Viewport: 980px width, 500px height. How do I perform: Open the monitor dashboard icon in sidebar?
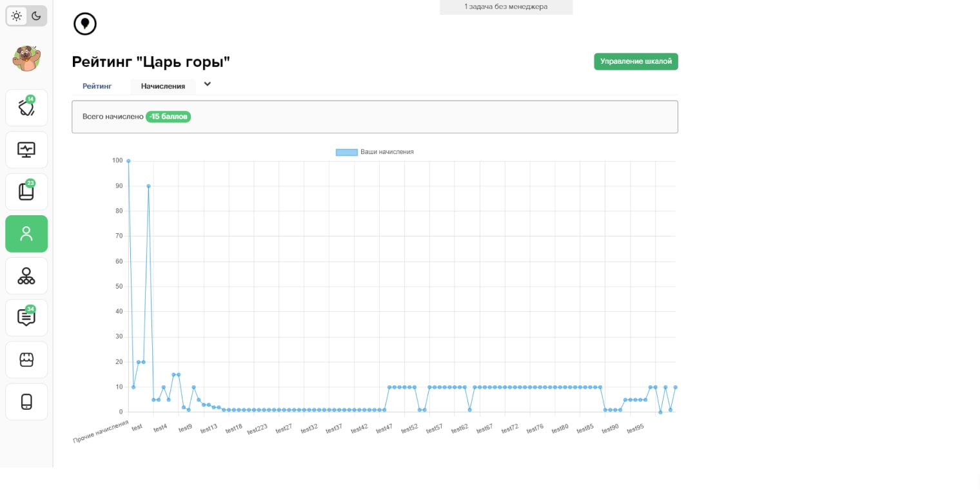coord(26,150)
